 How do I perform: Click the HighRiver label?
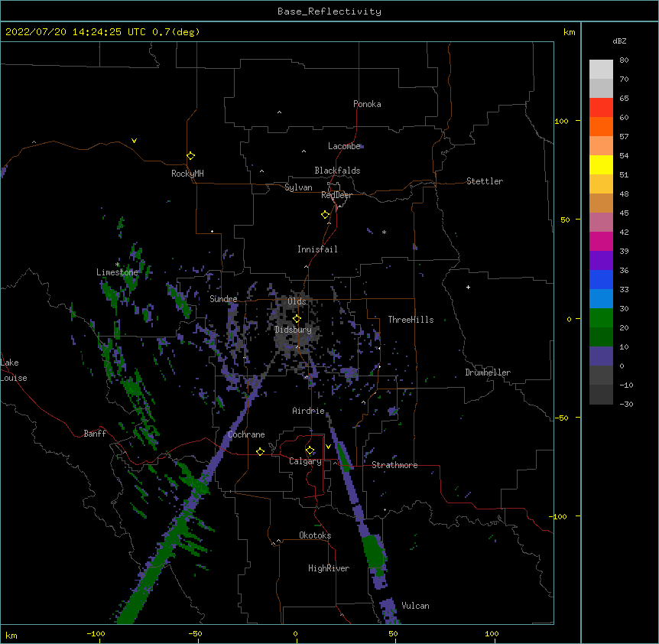[329, 568]
